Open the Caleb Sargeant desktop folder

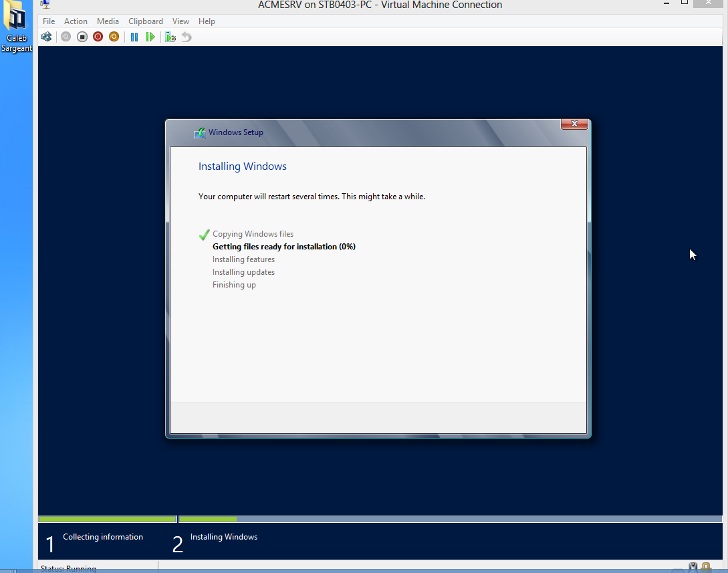(x=16, y=27)
